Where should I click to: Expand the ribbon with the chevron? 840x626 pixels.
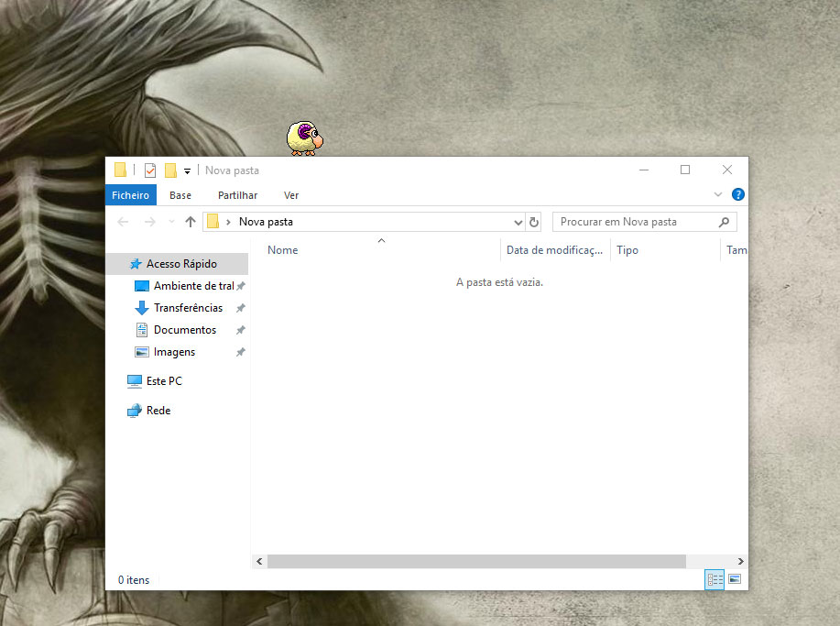718,194
